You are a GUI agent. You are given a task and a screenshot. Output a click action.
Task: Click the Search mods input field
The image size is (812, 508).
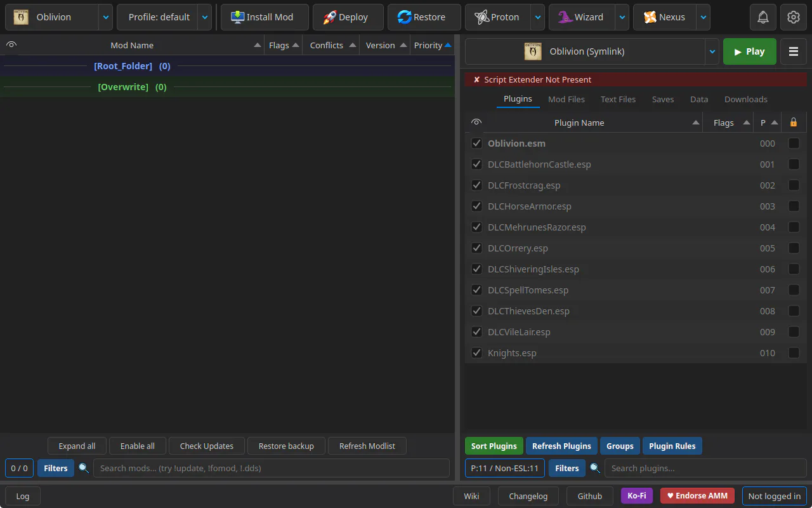[x=272, y=468]
